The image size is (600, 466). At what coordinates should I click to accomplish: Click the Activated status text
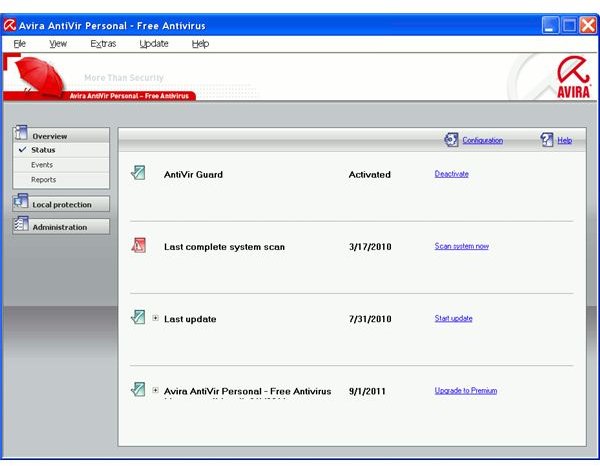[x=370, y=174]
